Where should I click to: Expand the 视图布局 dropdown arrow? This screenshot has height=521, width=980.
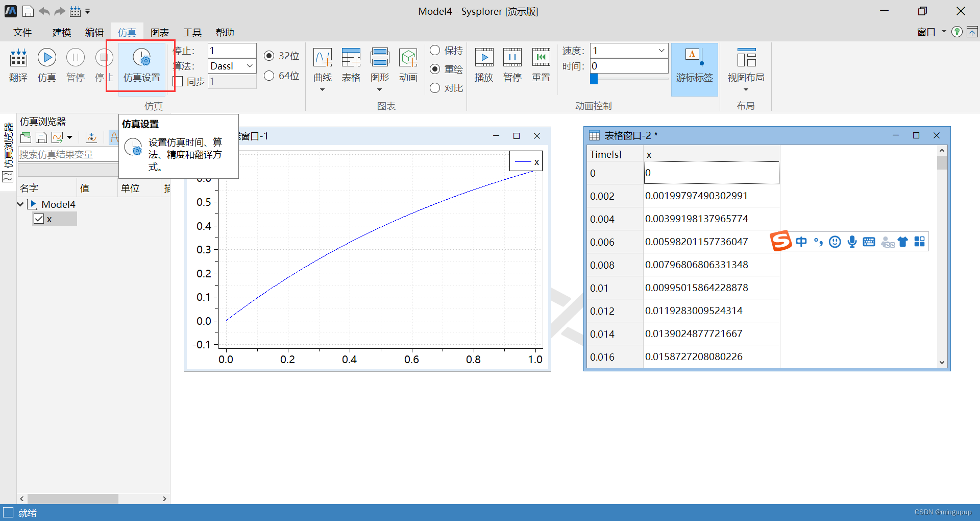click(746, 90)
